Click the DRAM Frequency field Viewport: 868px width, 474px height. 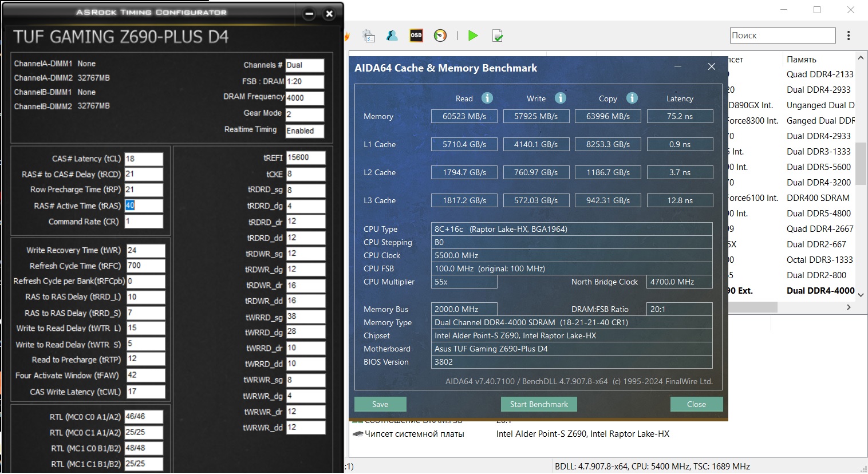point(305,98)
